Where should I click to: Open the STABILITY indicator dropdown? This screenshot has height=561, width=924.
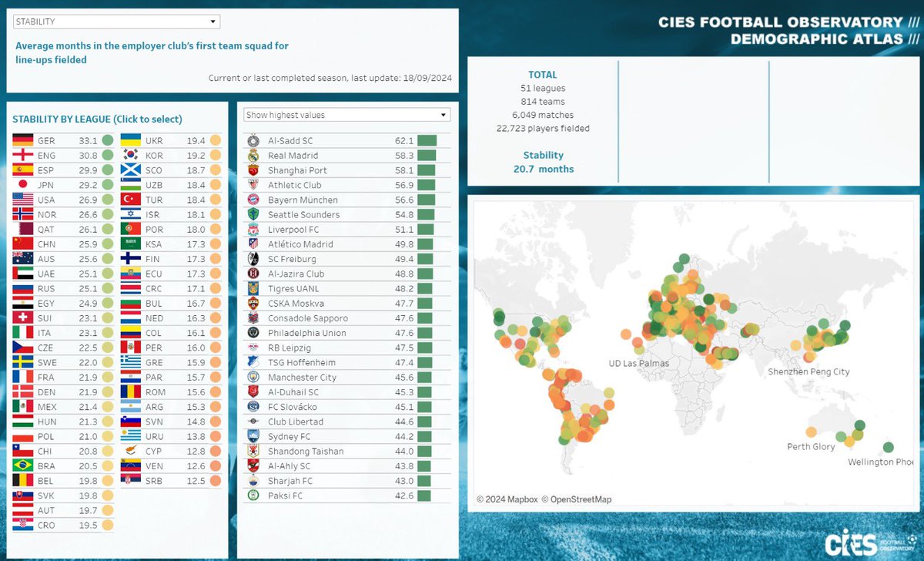pos(116,22)
